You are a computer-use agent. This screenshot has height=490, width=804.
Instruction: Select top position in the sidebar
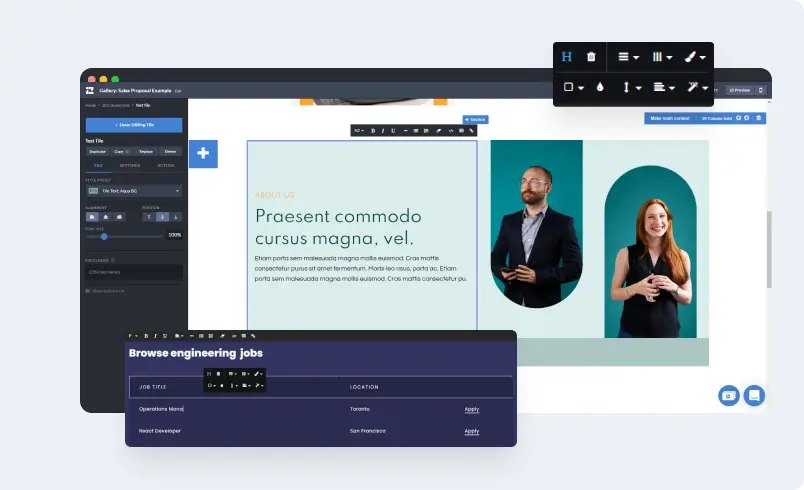point(149,217)
